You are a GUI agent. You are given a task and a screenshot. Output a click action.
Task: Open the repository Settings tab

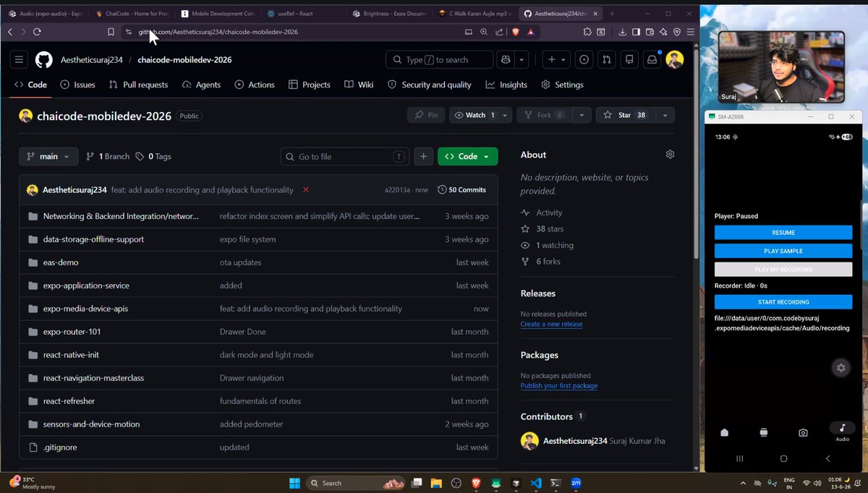click(x=562, y=85)
